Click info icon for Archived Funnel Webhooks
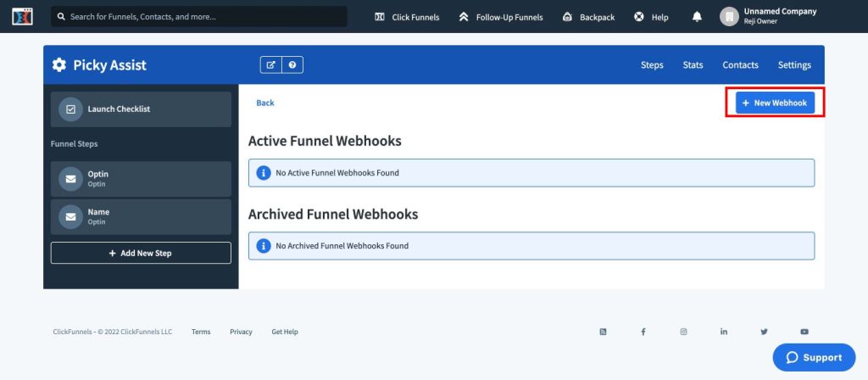This screenshot has width=868, height=380. point(264,245)
